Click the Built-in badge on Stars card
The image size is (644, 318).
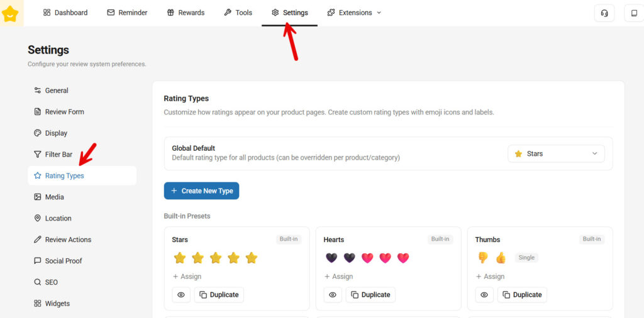[x=289, y=239]
